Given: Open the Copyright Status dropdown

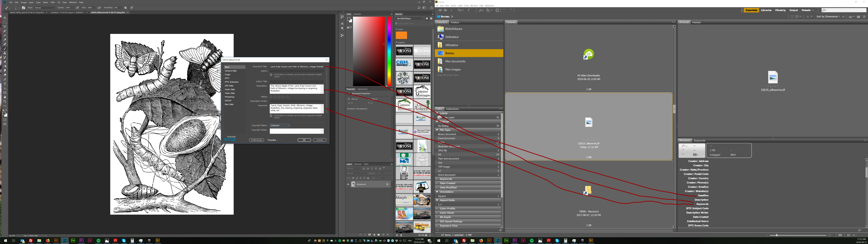Looking at the screenshot, I should click(x=280, y=126).
